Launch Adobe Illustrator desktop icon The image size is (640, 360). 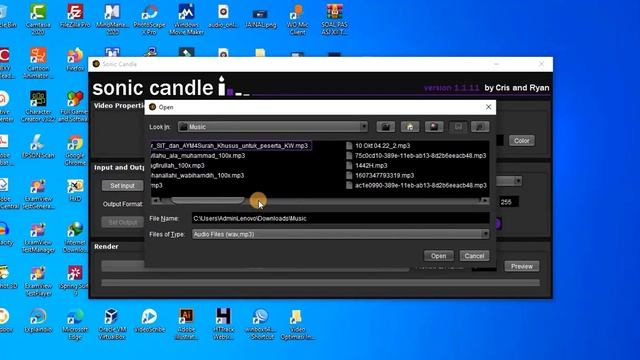(x=187, y=324)
